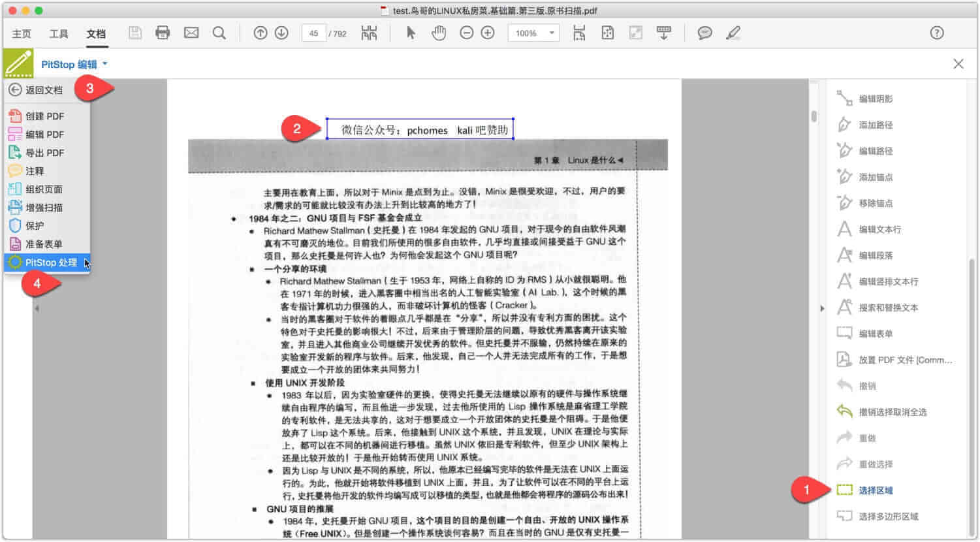Click the 编辑文本行 tool
The height and width of the screenshot is (542, 980).
[x=869, y=229]
